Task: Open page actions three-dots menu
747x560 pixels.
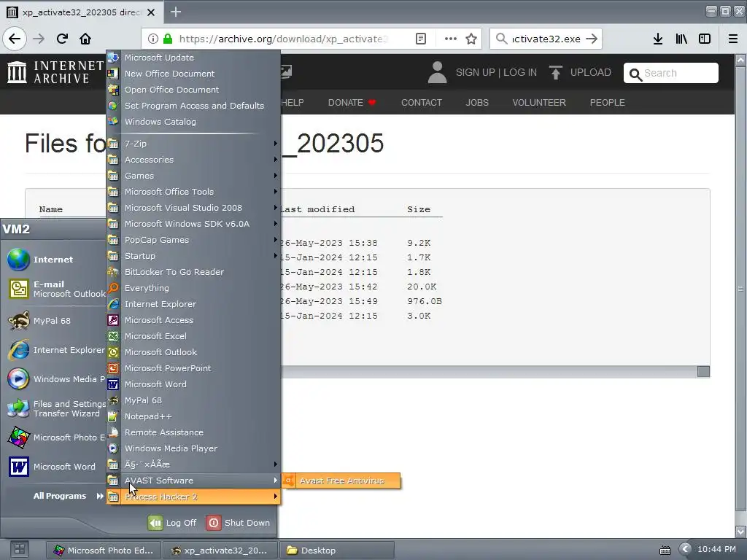Action: (x=450, y=39)
